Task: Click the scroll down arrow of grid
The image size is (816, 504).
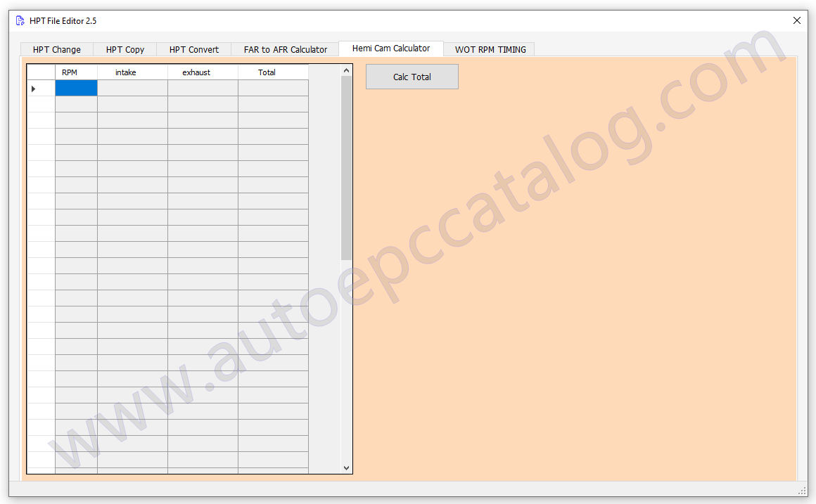Action: pos(346,467)
